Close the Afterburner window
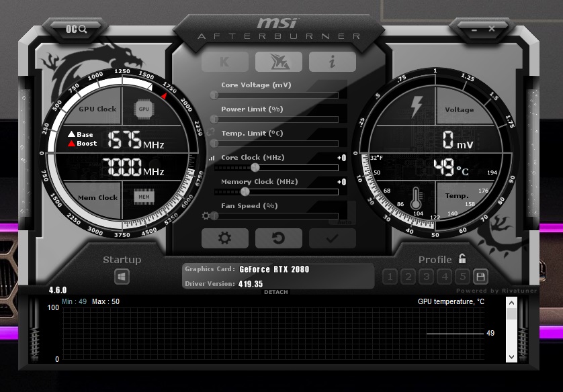The image size is (563, 392). pos(492,29)
